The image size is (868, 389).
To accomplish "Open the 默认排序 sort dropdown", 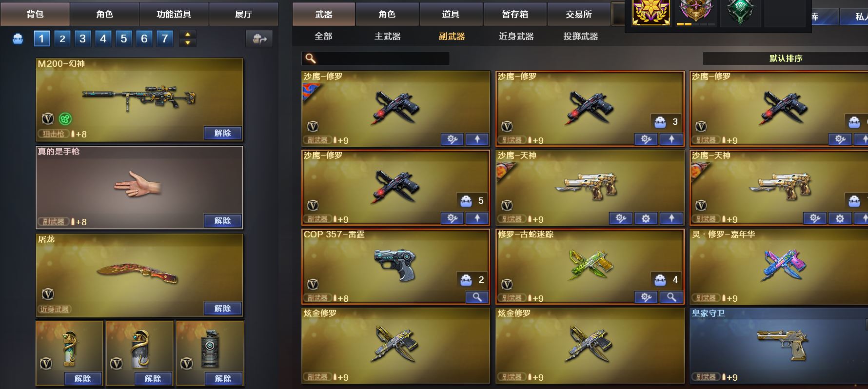I will [x=785, y=58].
